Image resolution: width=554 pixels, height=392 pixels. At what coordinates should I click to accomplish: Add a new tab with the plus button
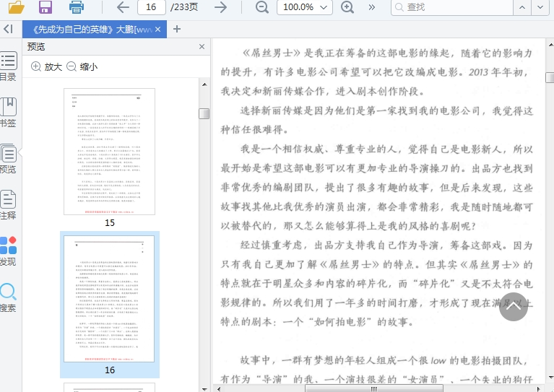click(x=177, y=29)
